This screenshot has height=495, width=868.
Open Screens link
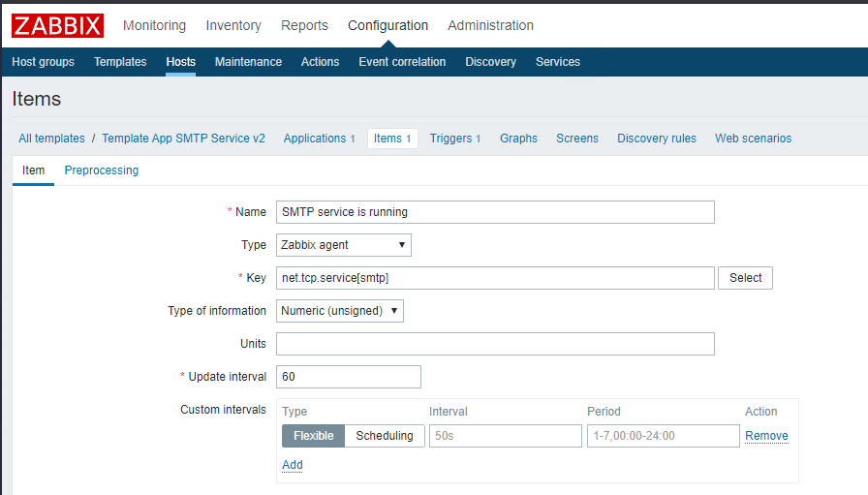[x=577, y=139]
